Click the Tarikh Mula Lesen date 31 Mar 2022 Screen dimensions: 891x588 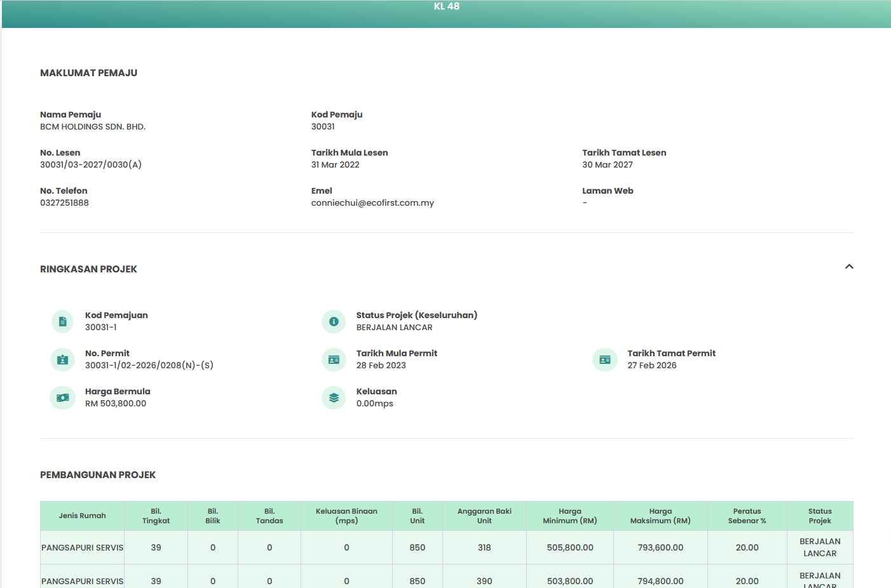(336, 165)
